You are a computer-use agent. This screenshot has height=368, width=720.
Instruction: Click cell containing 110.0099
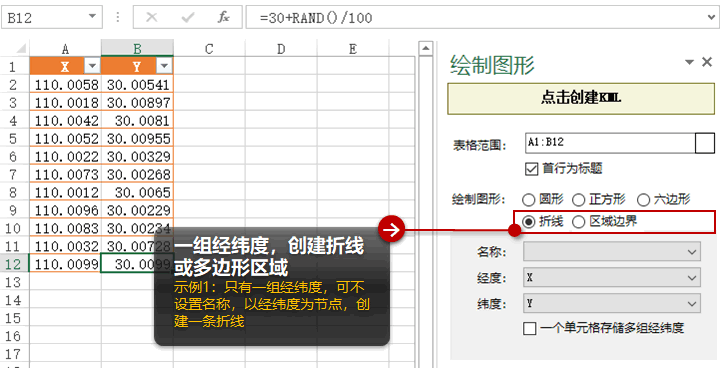click(65, 264)
